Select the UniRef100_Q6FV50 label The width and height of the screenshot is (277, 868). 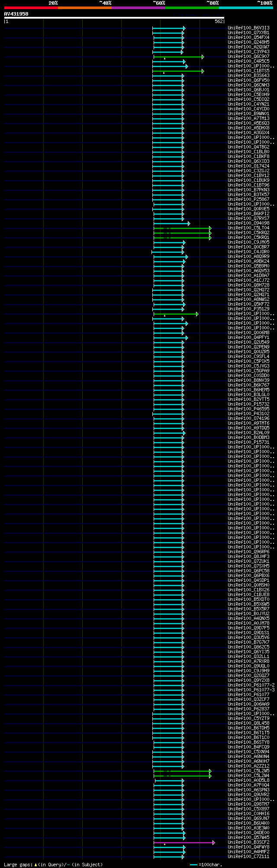point(248,80)
